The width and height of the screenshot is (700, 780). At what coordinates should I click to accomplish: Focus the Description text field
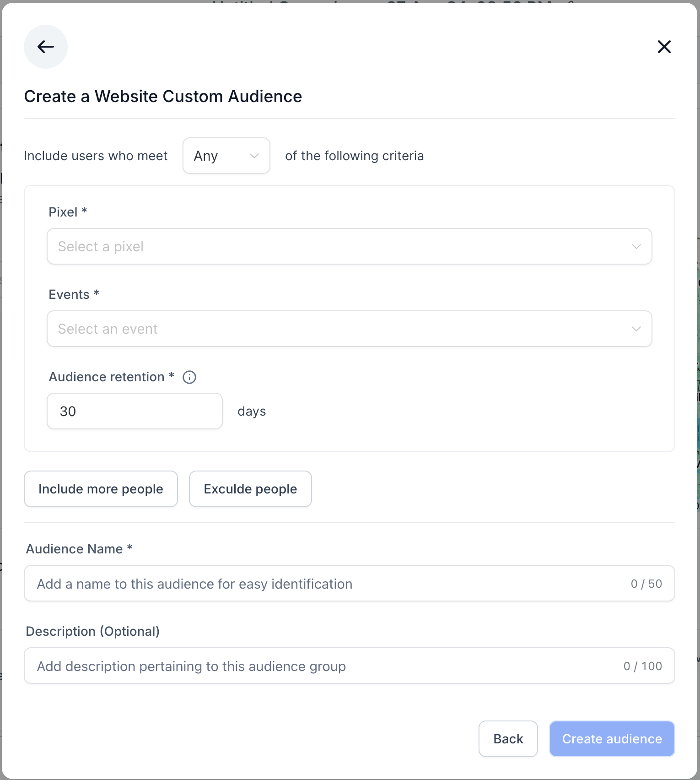(320, 666)
